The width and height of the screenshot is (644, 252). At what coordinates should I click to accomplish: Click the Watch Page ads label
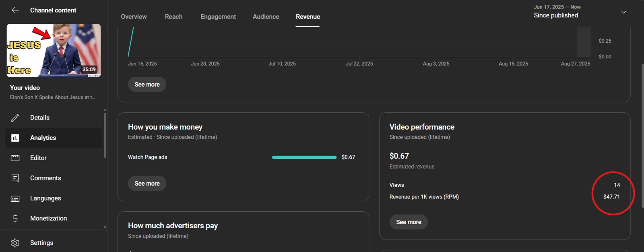(x=147, y=157)
